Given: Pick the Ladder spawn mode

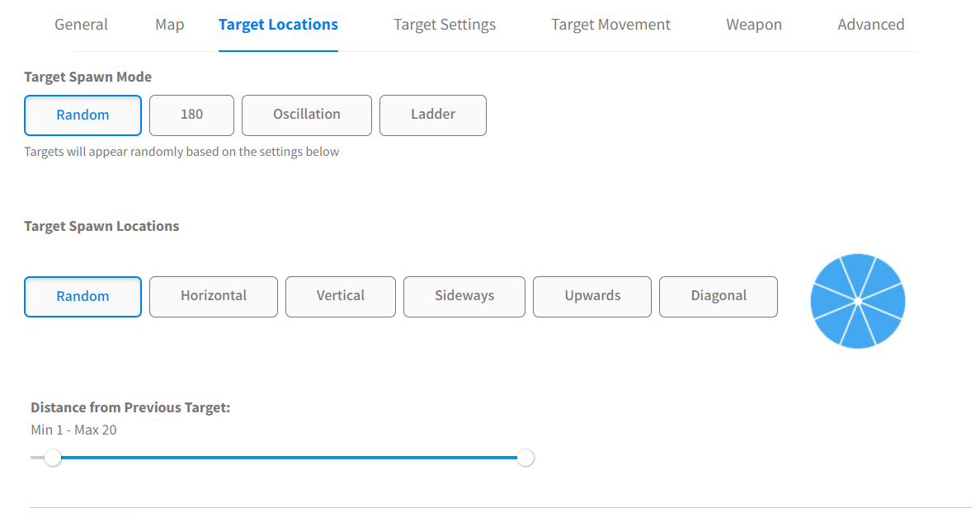Looking at the screenshot, I should click(433, 115).
